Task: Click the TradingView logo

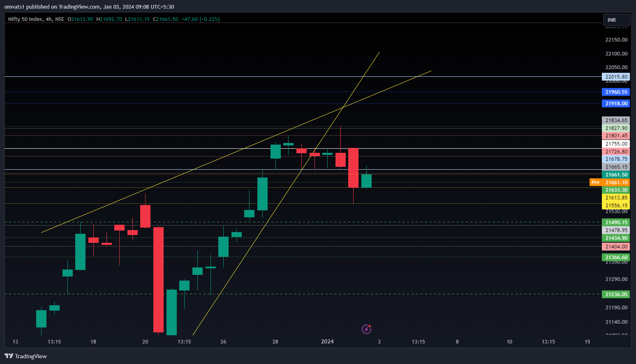Action: pyautogui.click(x=25, y=356)
